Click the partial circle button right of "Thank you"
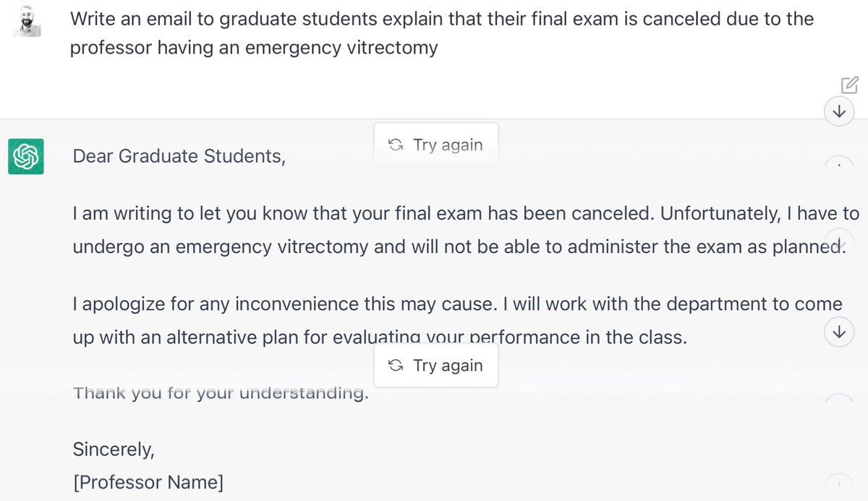 point(839,402)
